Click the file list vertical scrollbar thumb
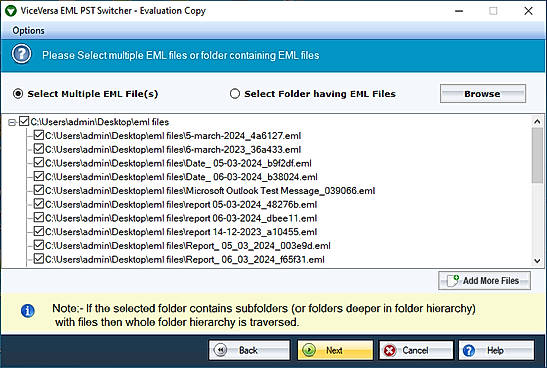Image resolution: width=547 pixels, height=368 pixels. 537,155
